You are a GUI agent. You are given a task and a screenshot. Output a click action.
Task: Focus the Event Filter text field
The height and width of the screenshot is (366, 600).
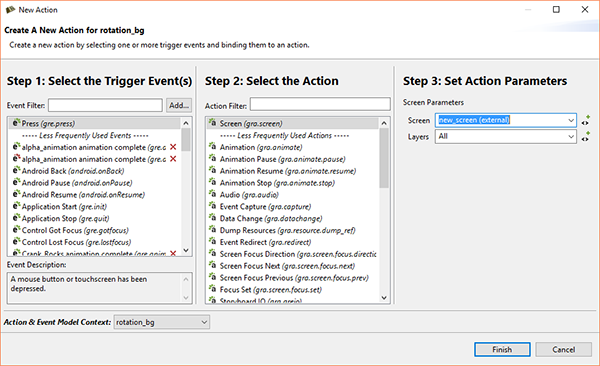tap(105, 105)
